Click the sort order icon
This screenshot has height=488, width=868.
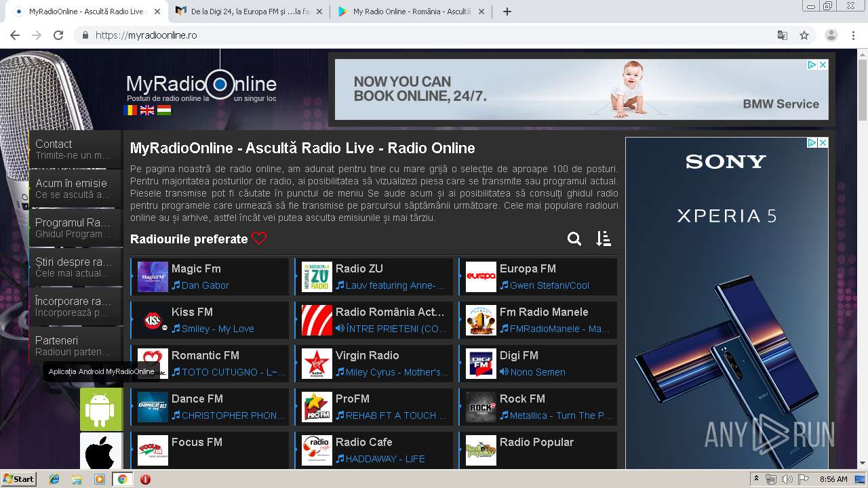[x=604, y=239]
